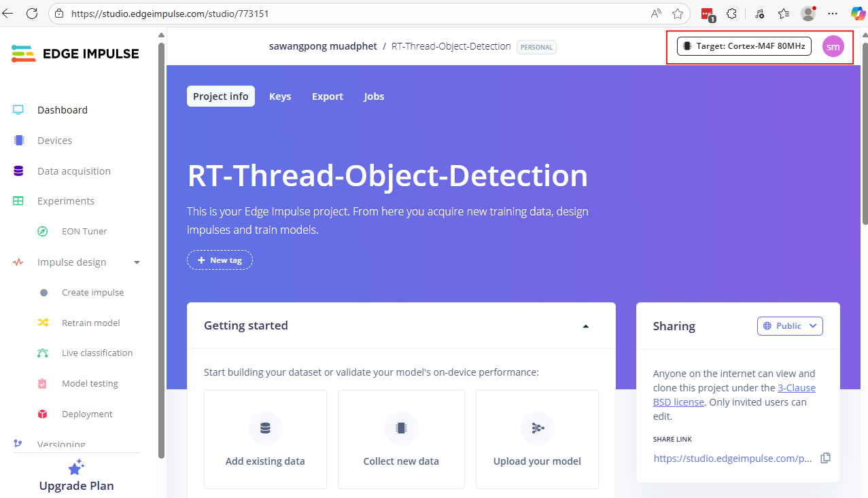Collapse the Impulse design sidebar section

point(137,262)
